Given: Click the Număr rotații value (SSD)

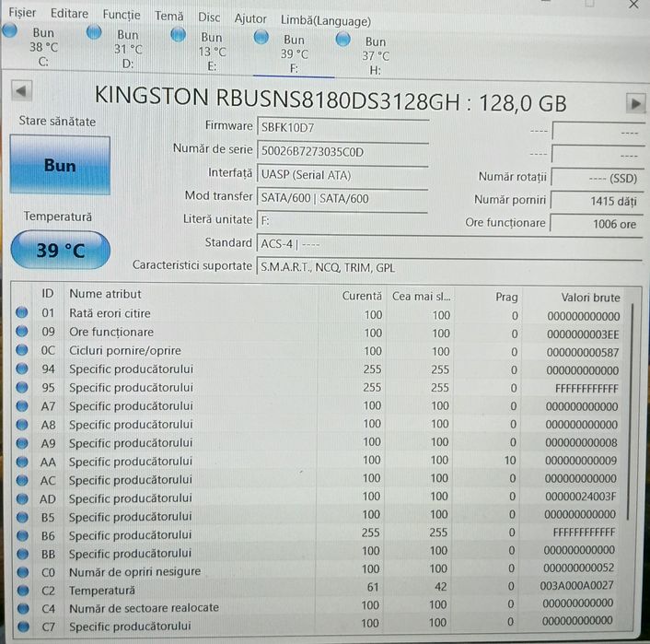Looking at the screenshot, I should 596,179.
